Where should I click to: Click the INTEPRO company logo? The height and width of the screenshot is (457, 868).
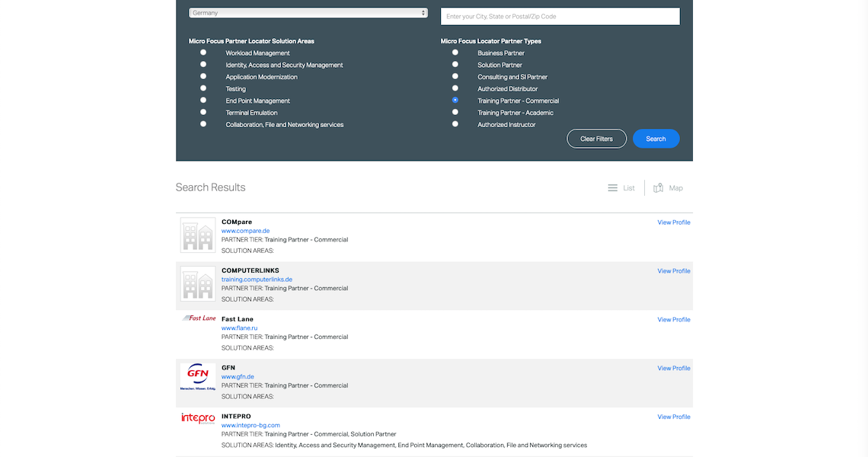click(x=198, y=418)
